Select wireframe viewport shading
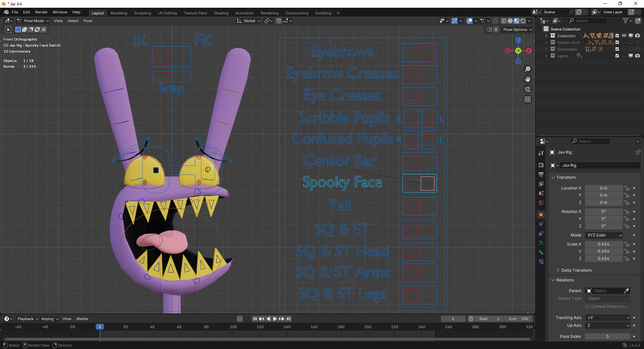644x349 pixels. 504,21
